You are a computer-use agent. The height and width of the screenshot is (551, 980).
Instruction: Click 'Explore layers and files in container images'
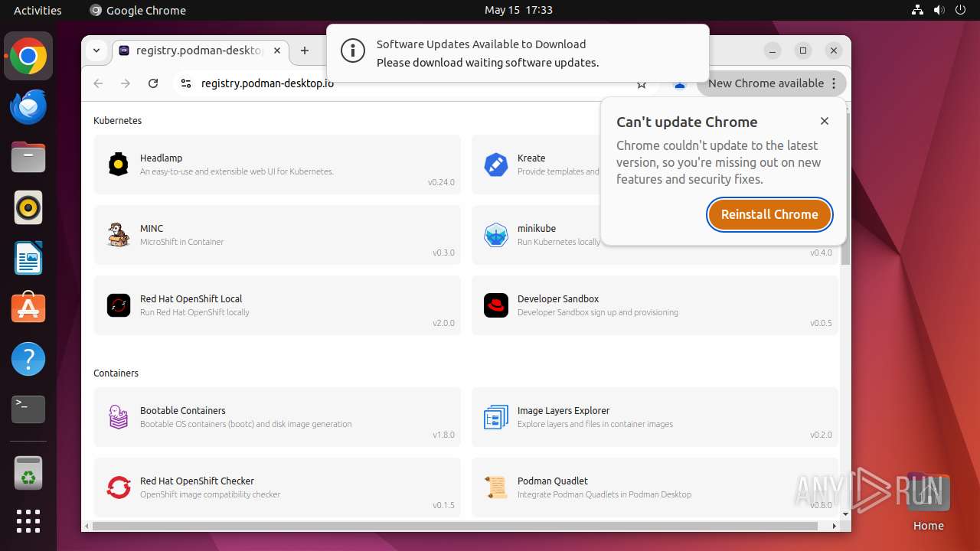[595, 424]
